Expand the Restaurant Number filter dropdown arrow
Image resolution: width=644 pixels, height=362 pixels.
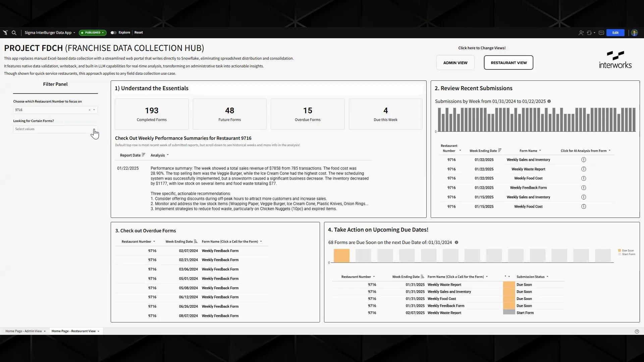94,110
